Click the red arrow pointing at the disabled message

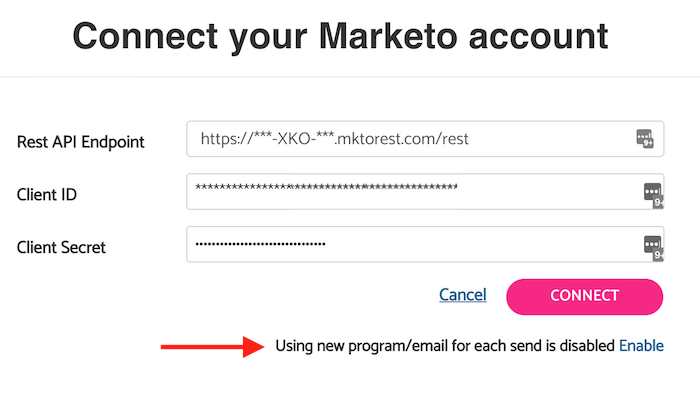[212, 346]
